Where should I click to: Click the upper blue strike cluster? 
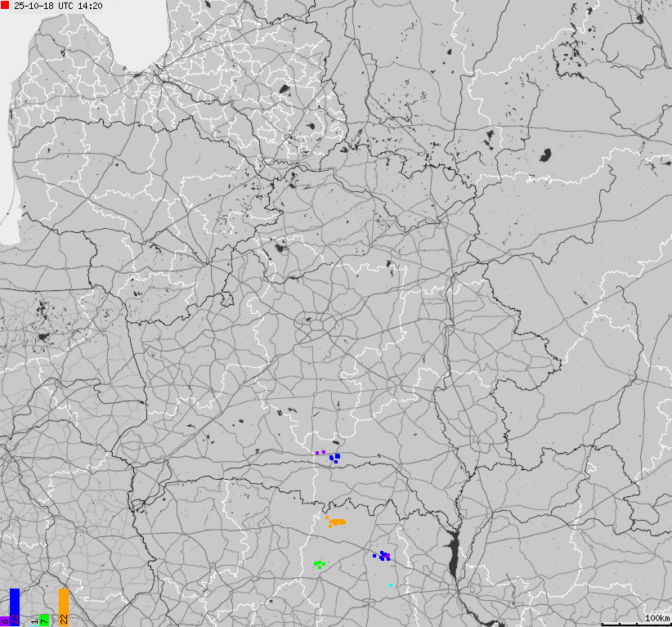click(x=334, y=458)
